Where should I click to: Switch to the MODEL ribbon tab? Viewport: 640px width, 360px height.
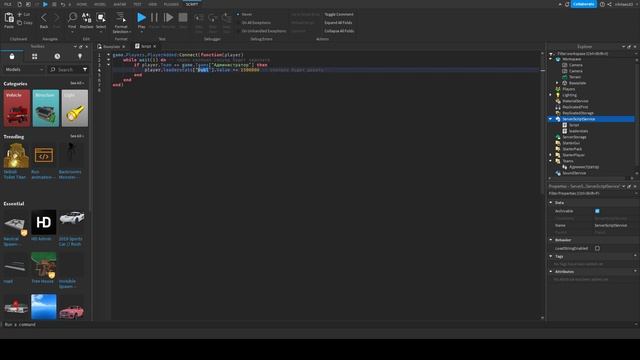point(100,4)
